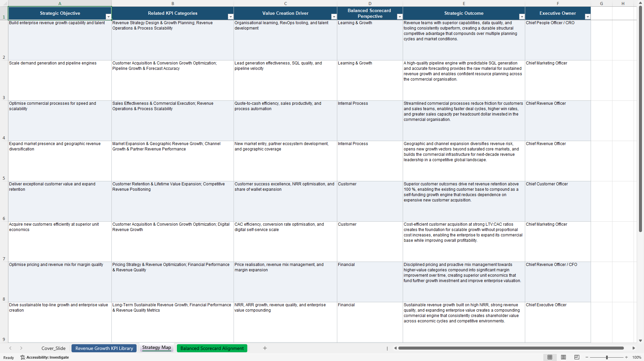644x361 pixels.
Task: Select 'Pricing Strategy & Revenue Optimization' KPI cell
Action: pyautogui.click(x=172, y=282)
